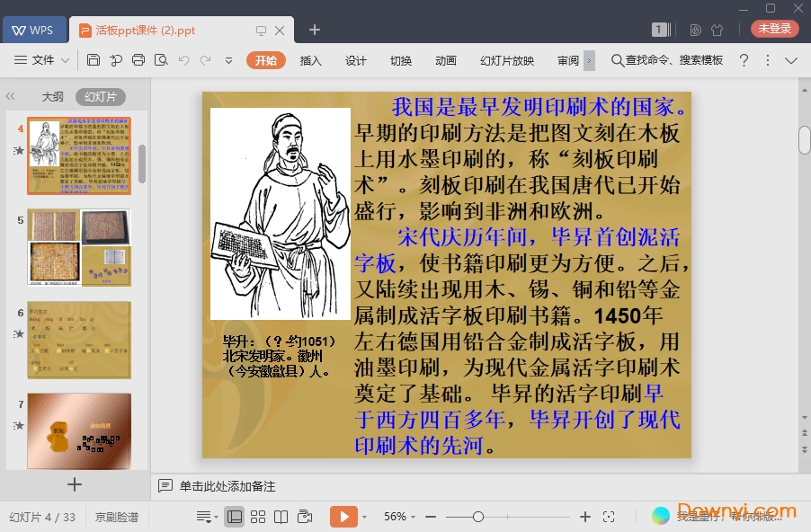This screenshot has height=532, width=811.
Task: Add new slide with plus button
Action: point(75,484)
